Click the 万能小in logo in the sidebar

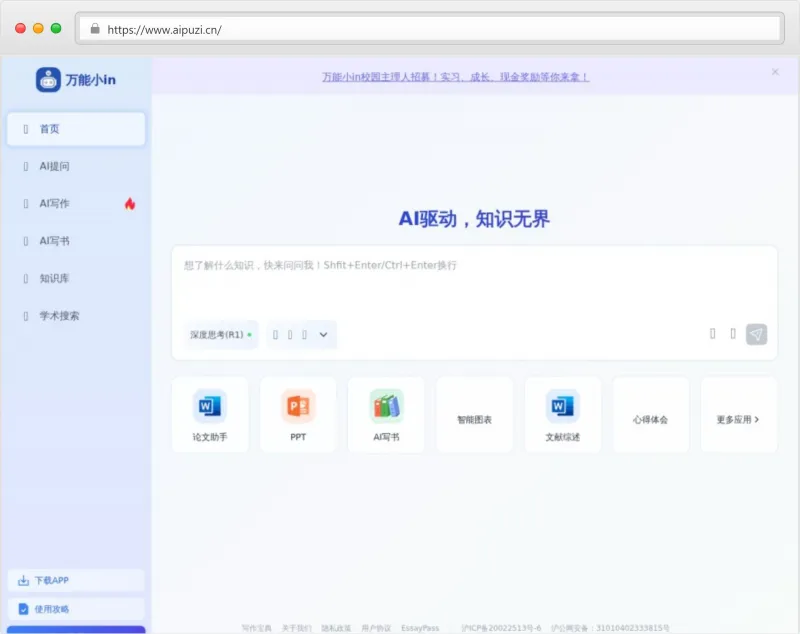(74, 80)
